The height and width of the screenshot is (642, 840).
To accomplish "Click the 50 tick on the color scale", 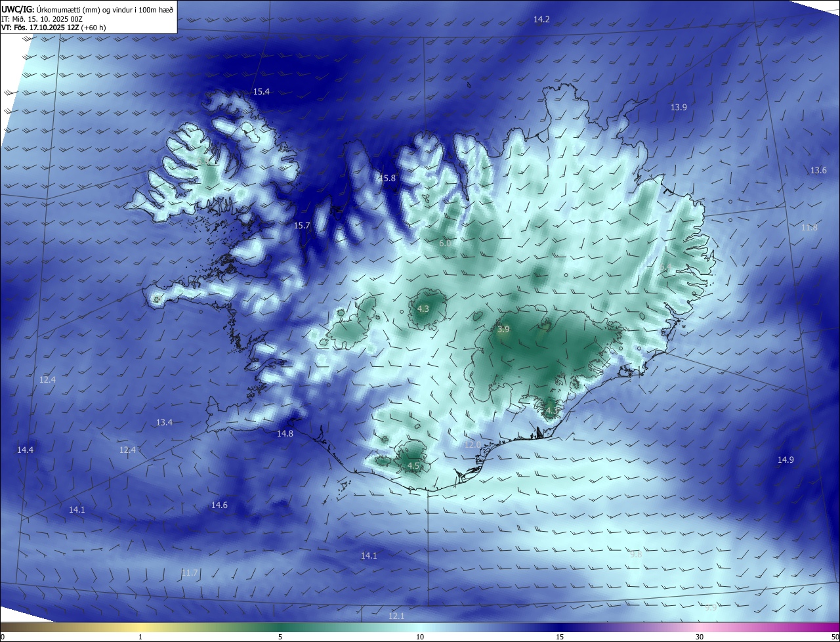I will (835, 637).
